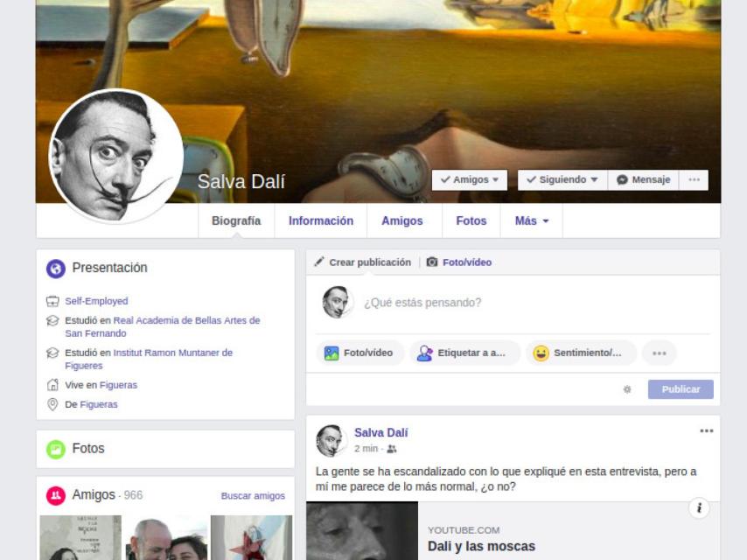Open the Fotos profile tab
Image resolution: width=747 pixels, height=560 pixels.
[471, 220]
